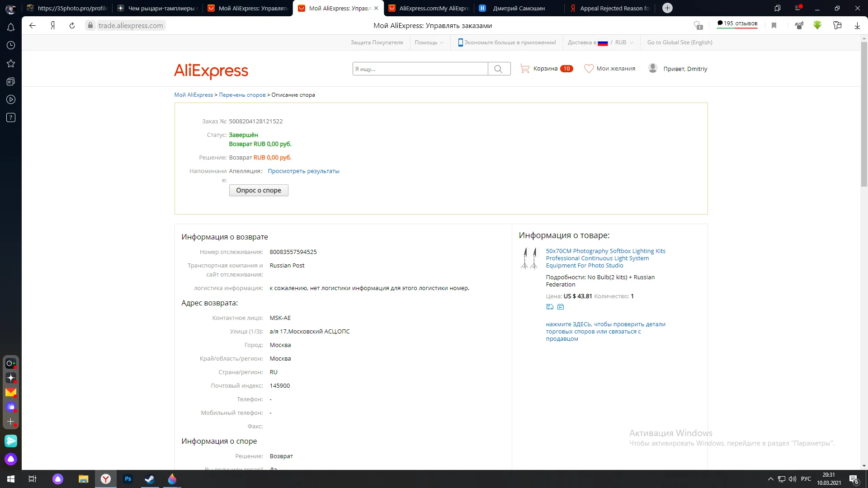Click the wishlist heart icon
Screen dimensions: 868x488
tap(589, 69)
